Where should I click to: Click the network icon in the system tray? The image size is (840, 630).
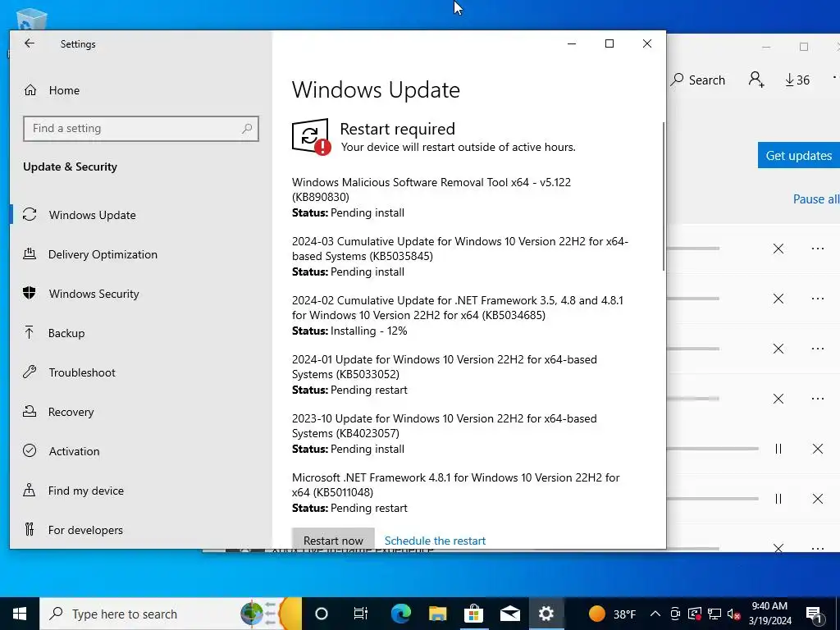pos(714,614)
